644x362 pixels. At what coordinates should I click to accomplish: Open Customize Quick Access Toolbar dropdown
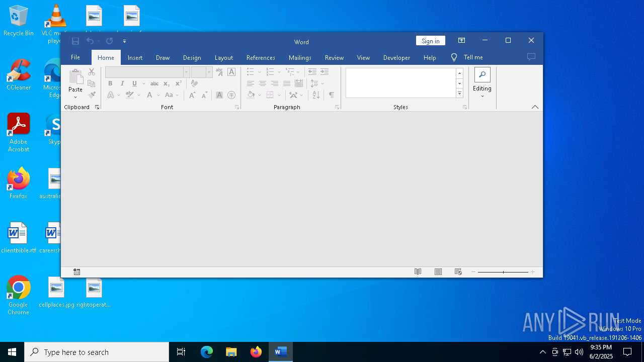click(x=124, y=41)
